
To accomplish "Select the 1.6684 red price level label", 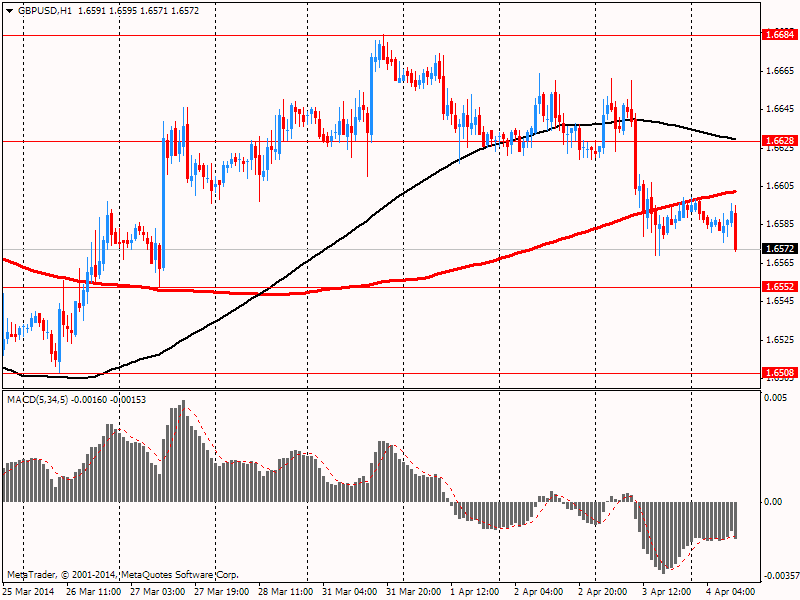I will 779,35.
